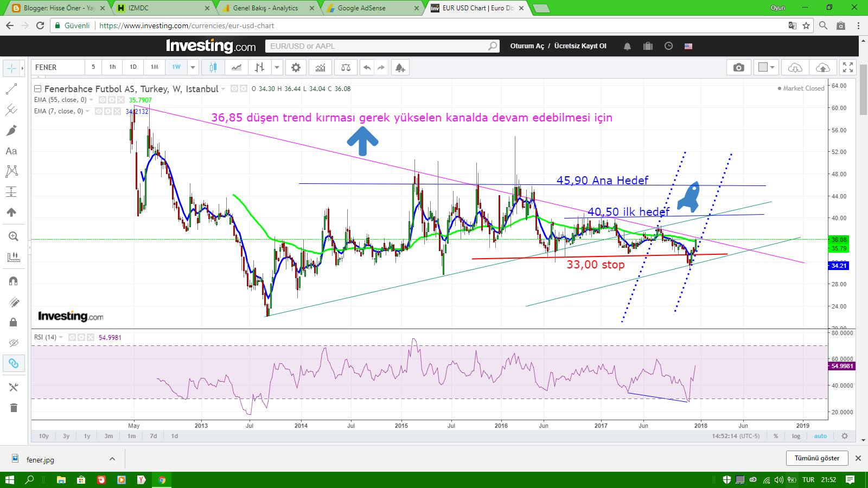Select the text annotation tool (Aa)
868x488 pixels.
pos(11,151)
